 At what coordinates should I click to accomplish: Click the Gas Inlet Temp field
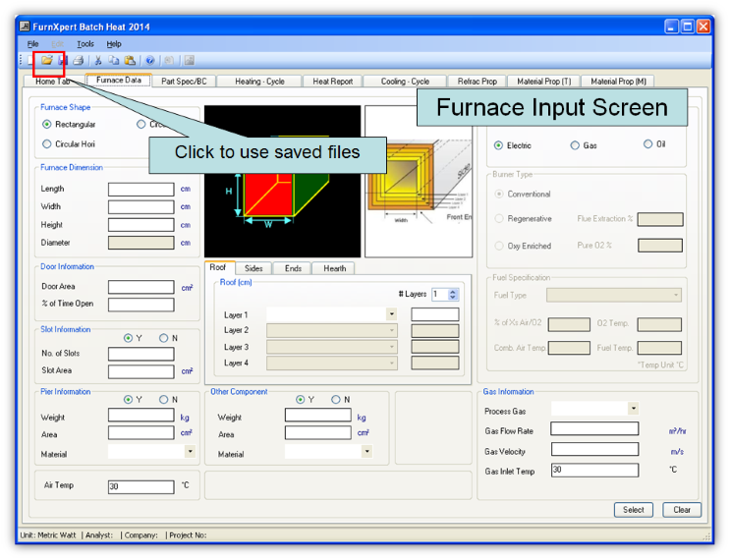[594, 471]
